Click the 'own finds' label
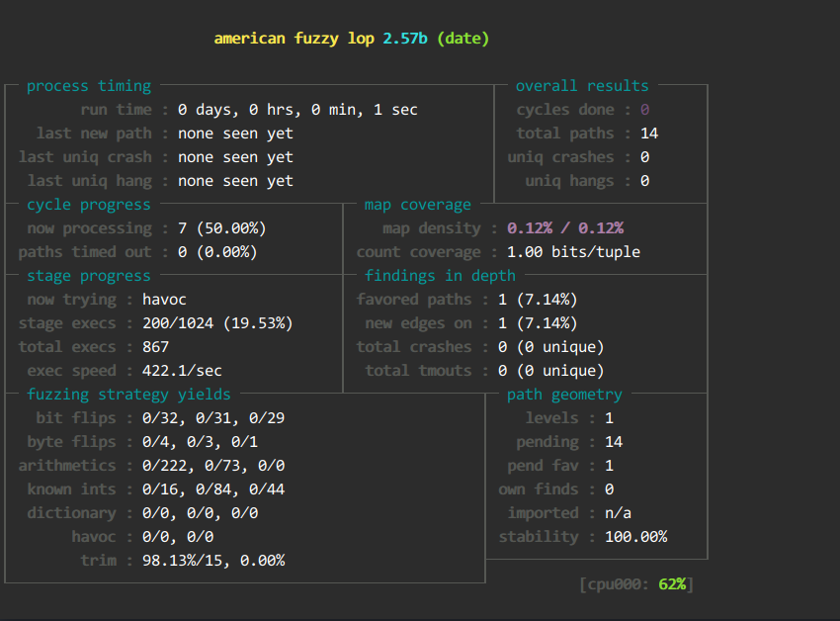This screenshot has width=840, height=621. pyautogui.click(x=539, y=488)
